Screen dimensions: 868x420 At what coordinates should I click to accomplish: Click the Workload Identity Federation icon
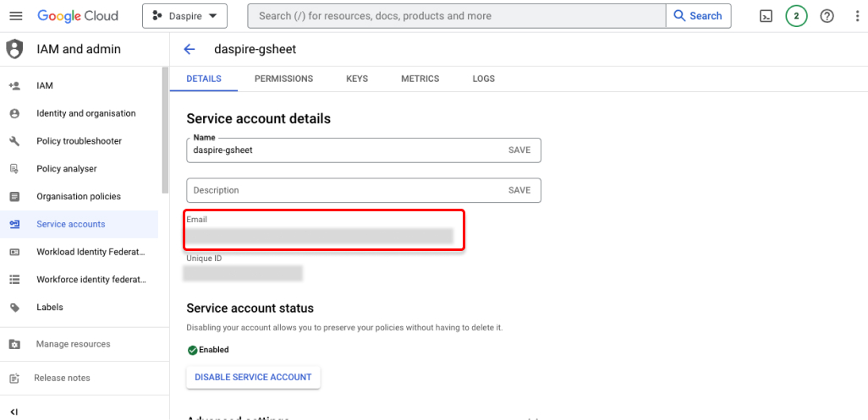point(15,252)
